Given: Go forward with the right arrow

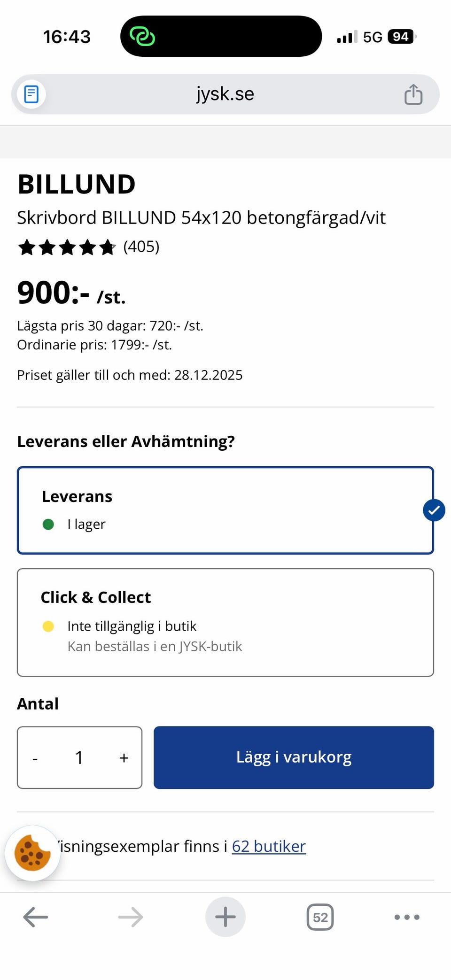Looking at the screenshot, I should point(131,917).
